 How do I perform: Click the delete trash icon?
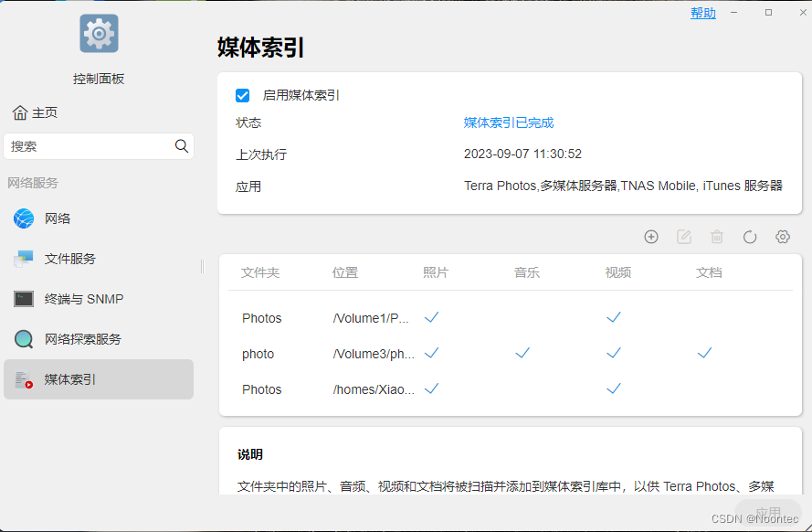tap(717, 237)
